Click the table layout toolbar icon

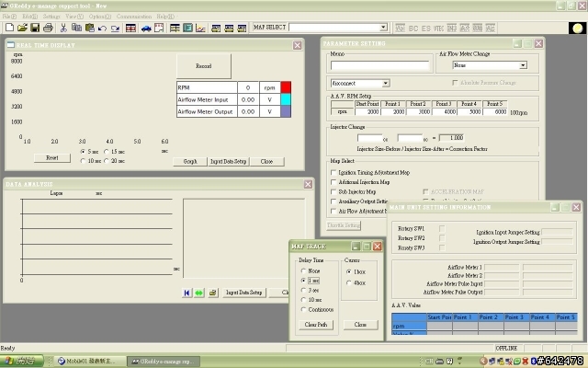point(175,28)
